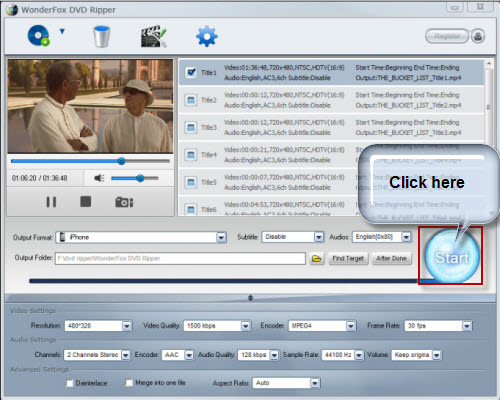
Task: Pause the video preview
Action: click(x=51, y=202)
